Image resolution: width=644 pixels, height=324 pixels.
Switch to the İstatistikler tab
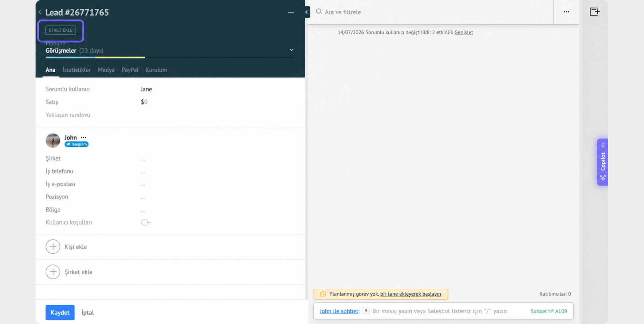[76, 70]
